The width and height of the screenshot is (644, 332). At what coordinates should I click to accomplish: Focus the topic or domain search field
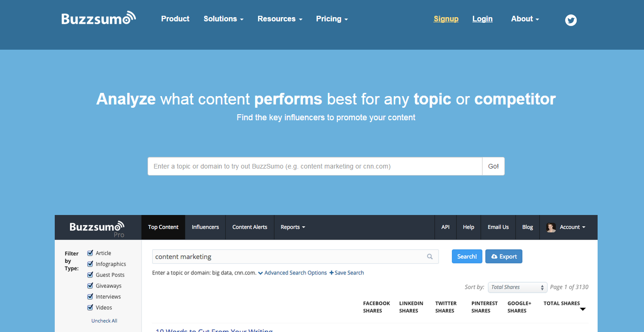pos(315,166)
